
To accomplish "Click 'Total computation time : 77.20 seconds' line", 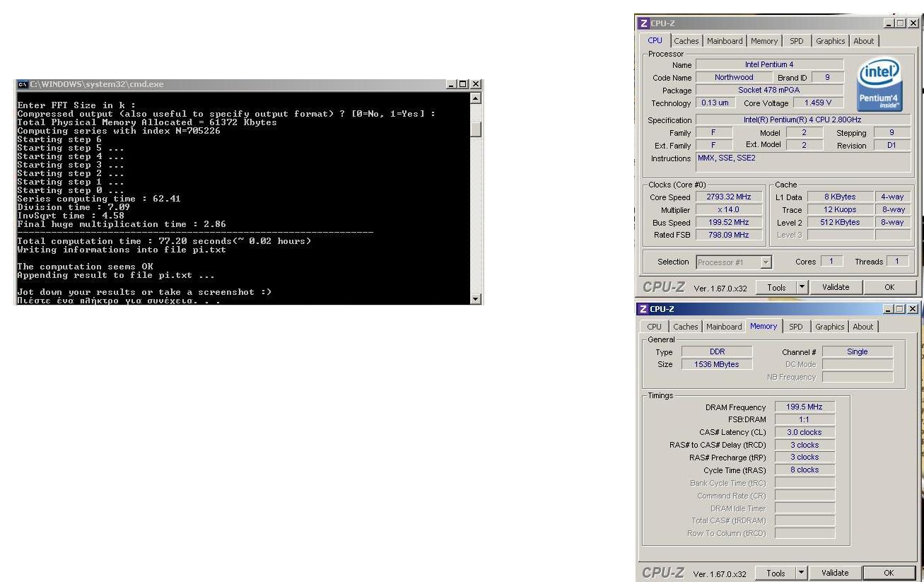I will (164, 241).
